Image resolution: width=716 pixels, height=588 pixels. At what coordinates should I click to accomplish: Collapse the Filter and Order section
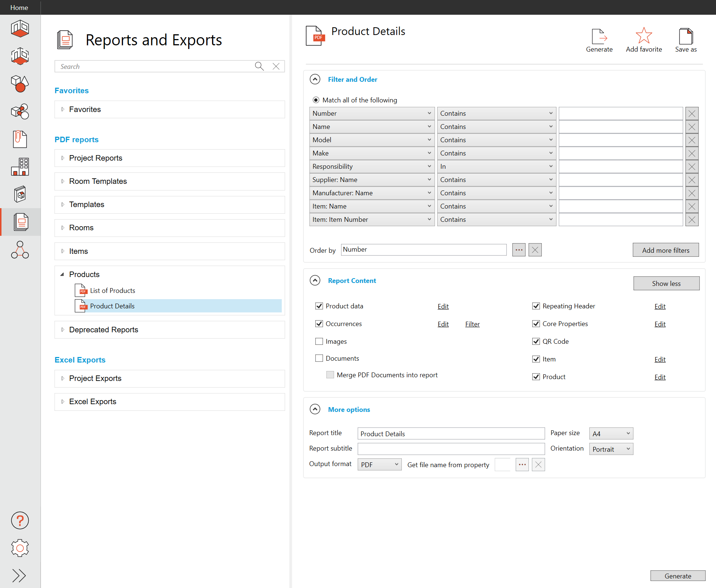(315, 79)
